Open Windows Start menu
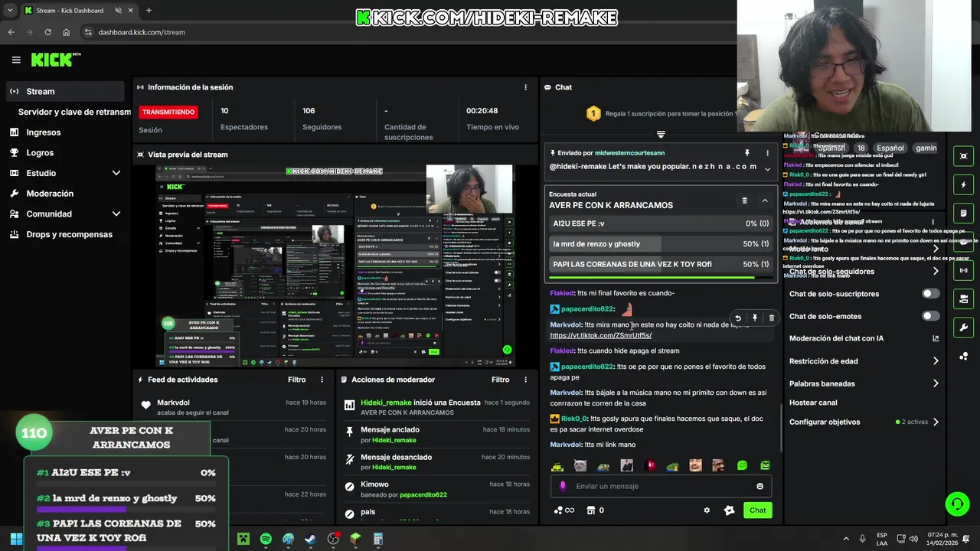 coord(15,539)
